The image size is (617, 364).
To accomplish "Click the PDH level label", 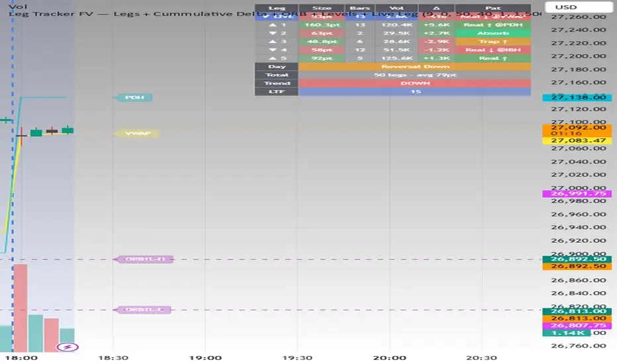I will tap(133, 97).
